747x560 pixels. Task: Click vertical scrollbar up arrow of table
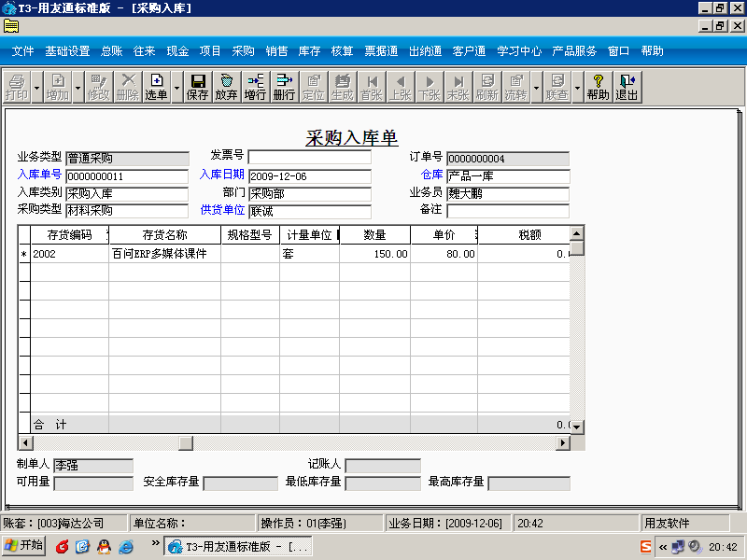pos(577,233)
